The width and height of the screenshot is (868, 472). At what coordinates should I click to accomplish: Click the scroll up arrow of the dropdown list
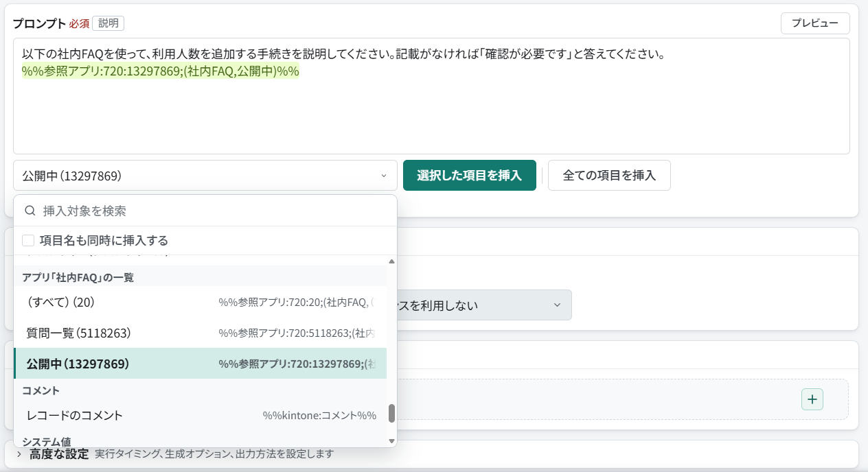pyautogui.click(x=392, y=261)
